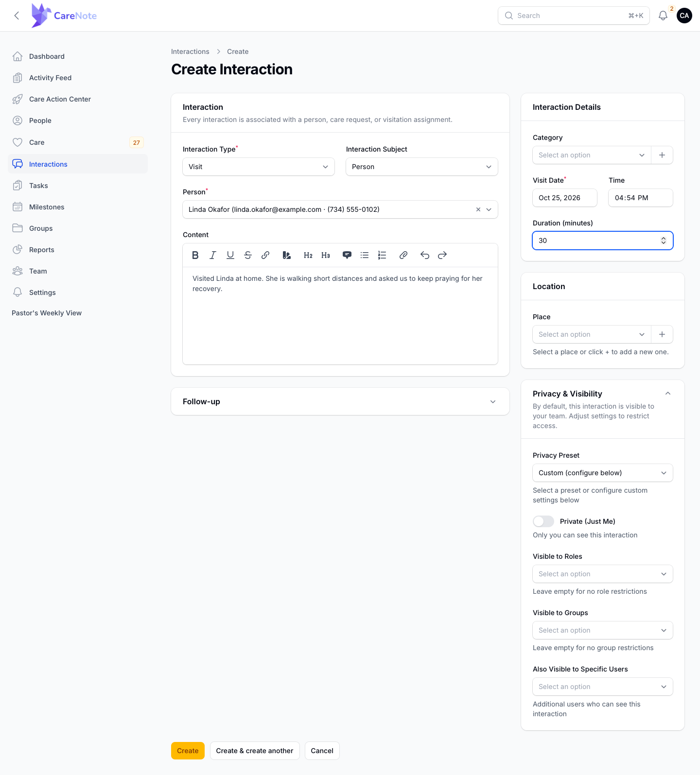
Task: Open the Category select dropdown
Action: (x=592, y=155)
